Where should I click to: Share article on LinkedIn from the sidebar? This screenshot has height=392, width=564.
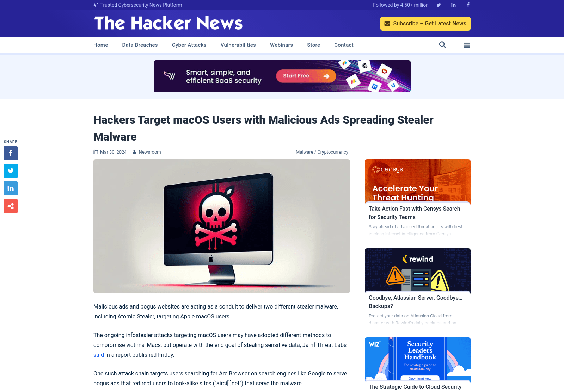pyautogui.click(x=11, y=188)
